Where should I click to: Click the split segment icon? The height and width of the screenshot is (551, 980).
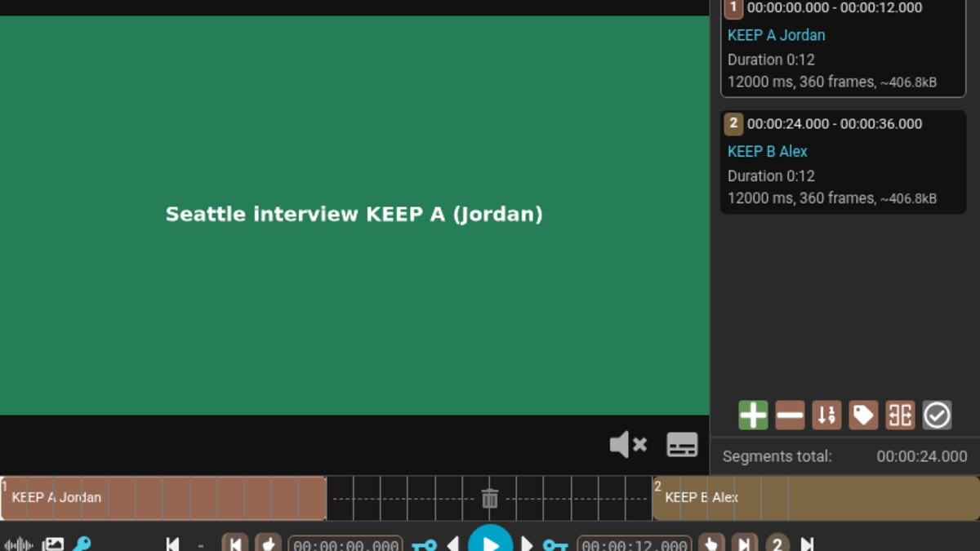(900, 415)
